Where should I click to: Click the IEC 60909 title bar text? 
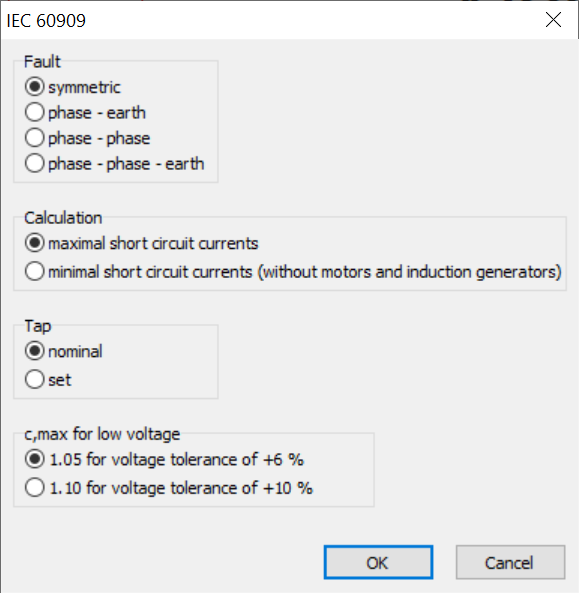[46, 20]
